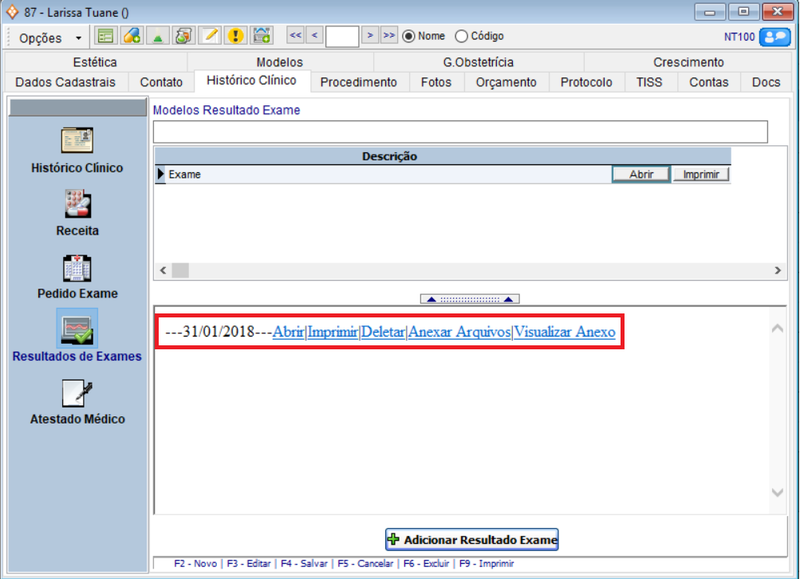Jump to the last record with >> button
Image resolution: width=800 pixels, height=579 pixels.
389,36
